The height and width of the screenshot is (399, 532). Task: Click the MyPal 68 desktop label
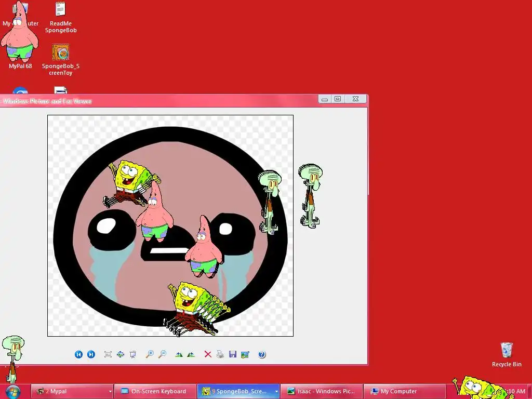click(x=20, y=66)
